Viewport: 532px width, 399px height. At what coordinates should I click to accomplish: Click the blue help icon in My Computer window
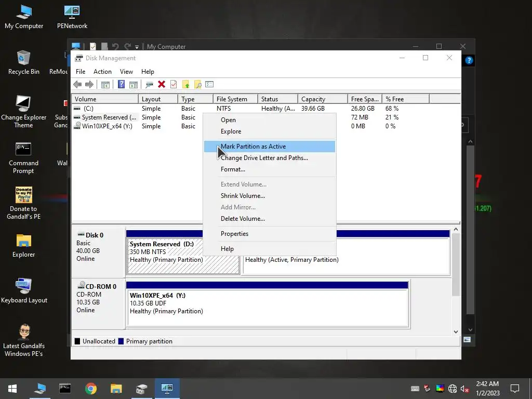[469, 60]
